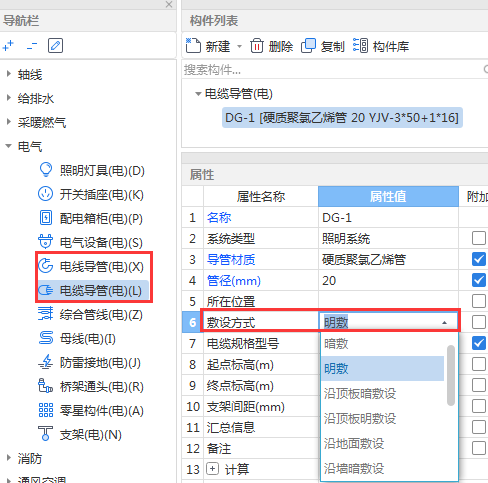
Task: Click the dropdown list vertical scrollbar
Action: 451,375
